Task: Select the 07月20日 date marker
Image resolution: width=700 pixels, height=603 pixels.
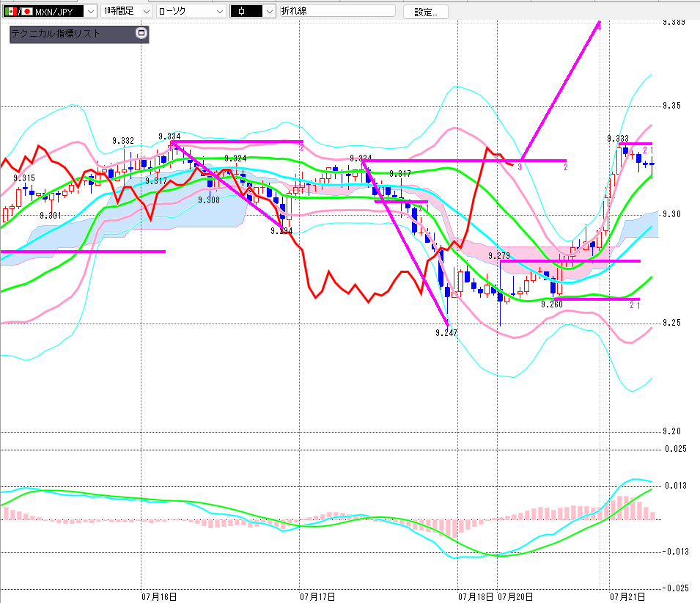Action: (x=515, y=596)
